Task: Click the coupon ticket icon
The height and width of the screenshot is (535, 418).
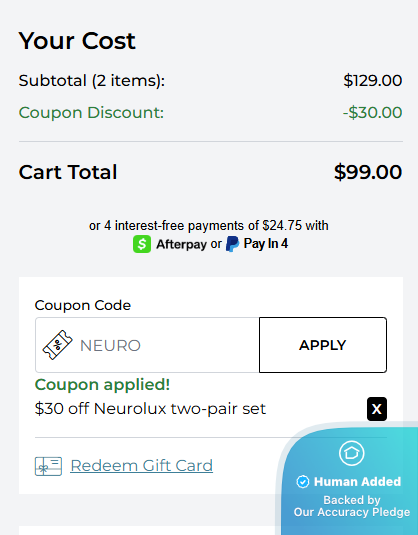Action: (x=57, y=345)
